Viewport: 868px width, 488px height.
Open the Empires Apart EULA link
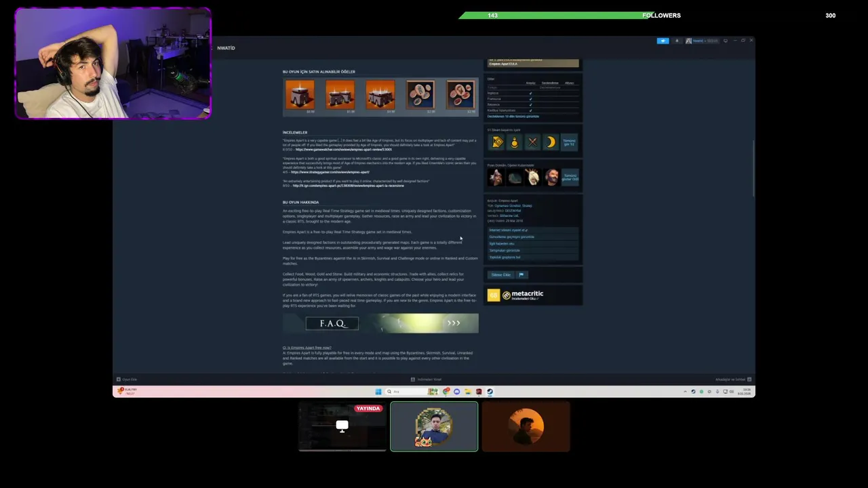(x=504, y=64)
